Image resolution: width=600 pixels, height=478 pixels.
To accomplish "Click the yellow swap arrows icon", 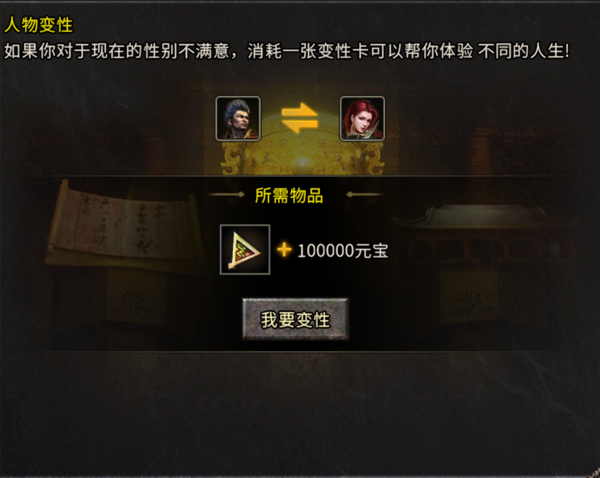I will click(300, 117).
